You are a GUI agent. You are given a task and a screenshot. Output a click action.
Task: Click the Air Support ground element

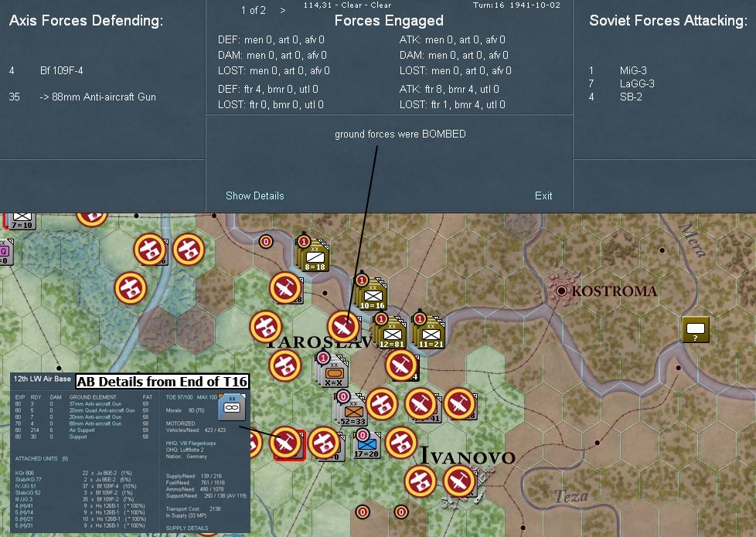(82, 430)
